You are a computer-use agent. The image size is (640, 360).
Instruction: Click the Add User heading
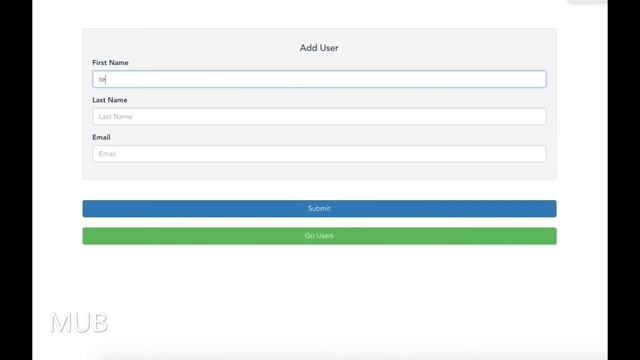coord(319,48)
